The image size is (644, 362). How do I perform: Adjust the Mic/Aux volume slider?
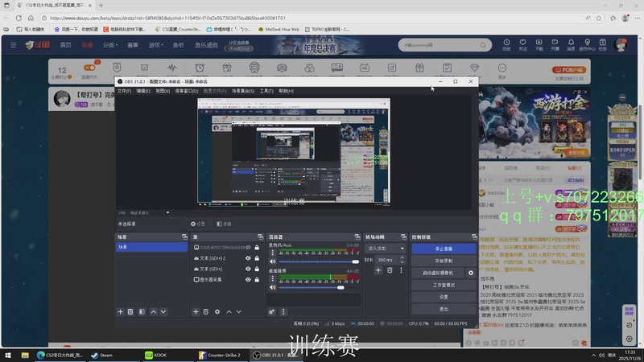pos(319,261)
